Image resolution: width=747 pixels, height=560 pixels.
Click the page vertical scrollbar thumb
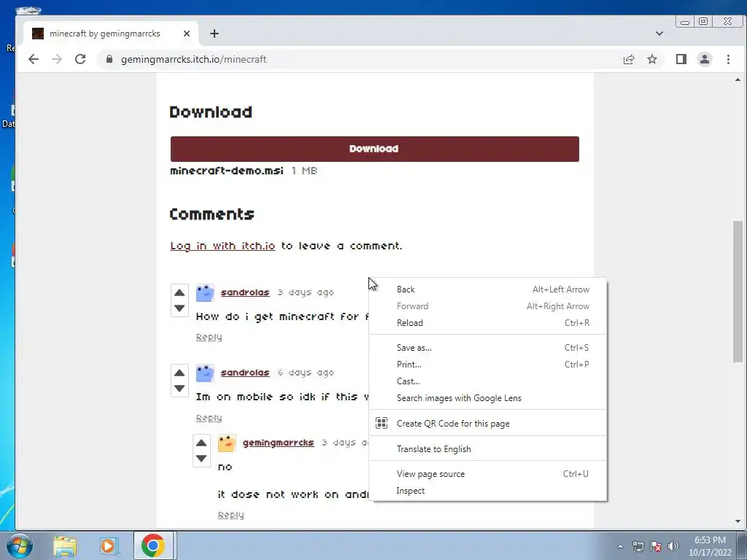pyautogui.click(x=738, y=291)
